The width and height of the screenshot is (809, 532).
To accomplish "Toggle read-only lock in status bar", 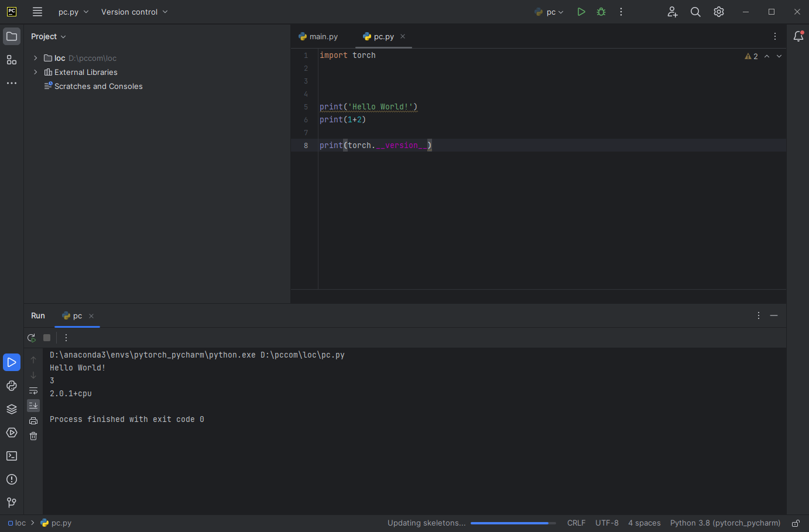I will coord(796,523).
